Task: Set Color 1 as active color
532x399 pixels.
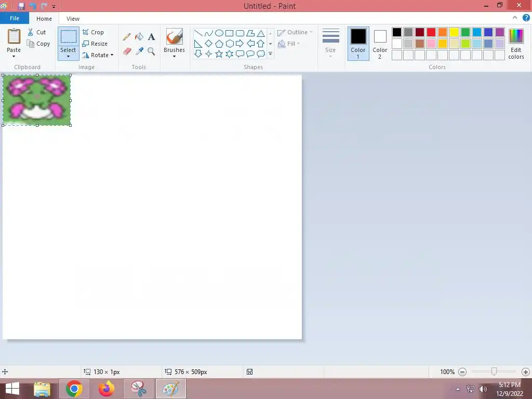Action: 358,44
